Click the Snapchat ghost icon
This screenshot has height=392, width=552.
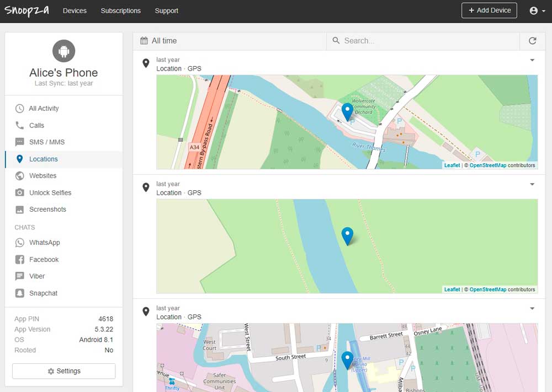pyautogui.click(x=20, y=293)
